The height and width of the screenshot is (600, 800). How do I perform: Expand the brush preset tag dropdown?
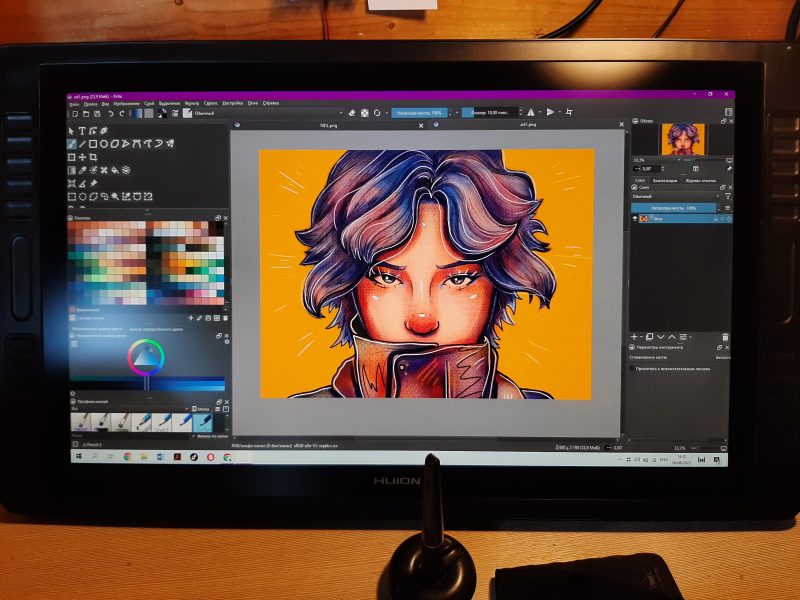tap(130, 409)
